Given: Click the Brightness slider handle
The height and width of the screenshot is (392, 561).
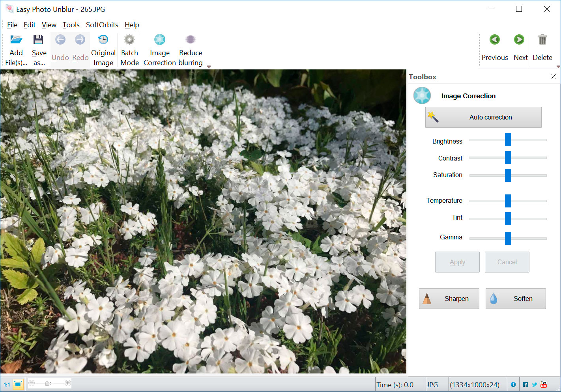Looking at the screenshot, I should pos(508,140).
